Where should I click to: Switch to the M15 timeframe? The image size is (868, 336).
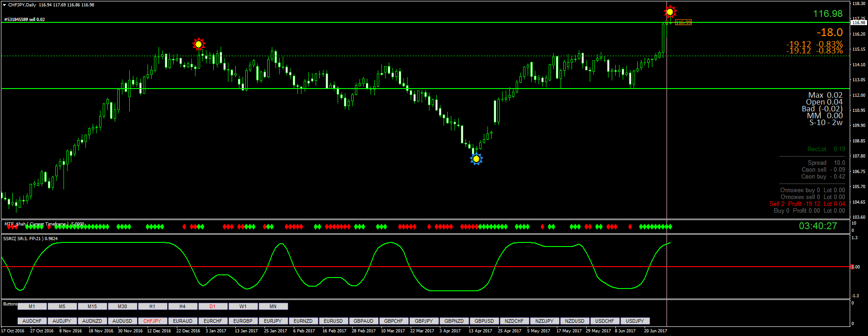(92, 306)
